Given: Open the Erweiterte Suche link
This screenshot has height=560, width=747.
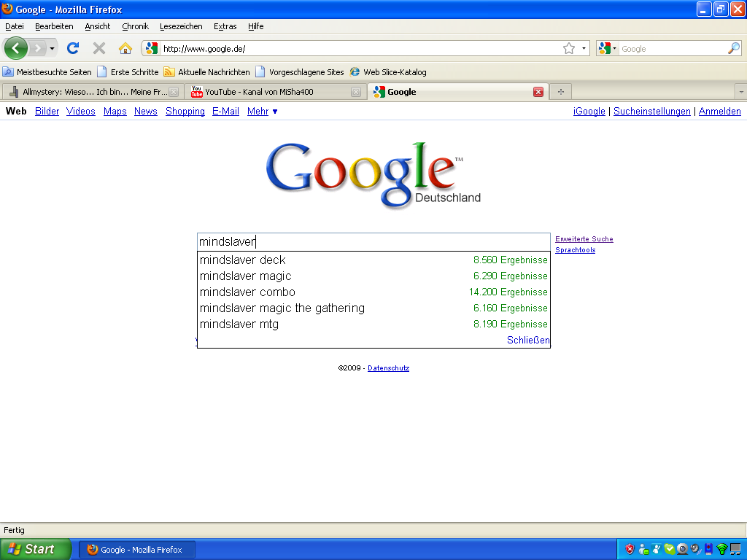Looking at the screenshot, I should [x=584, y=239].
